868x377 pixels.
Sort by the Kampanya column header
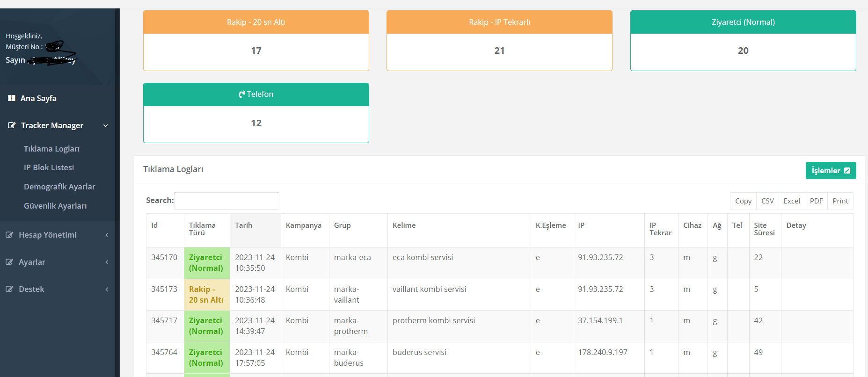(x=305, y=230)
